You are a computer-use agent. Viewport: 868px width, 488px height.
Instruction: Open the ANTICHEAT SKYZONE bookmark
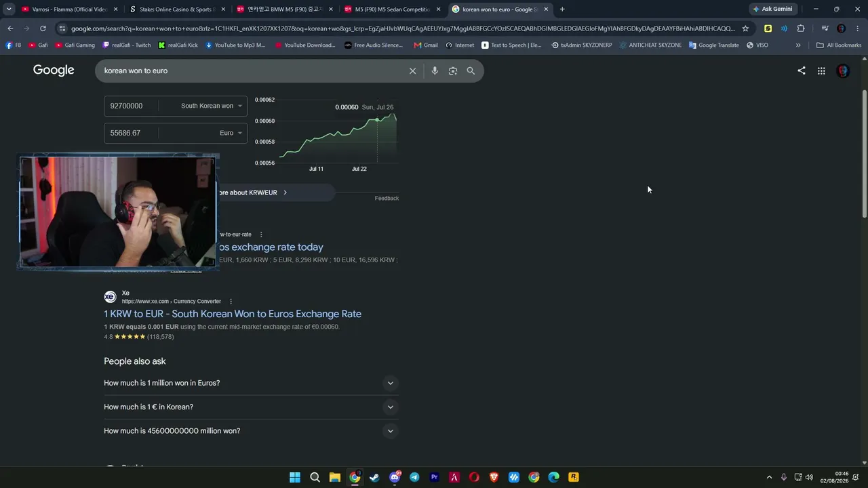(650, 45)
